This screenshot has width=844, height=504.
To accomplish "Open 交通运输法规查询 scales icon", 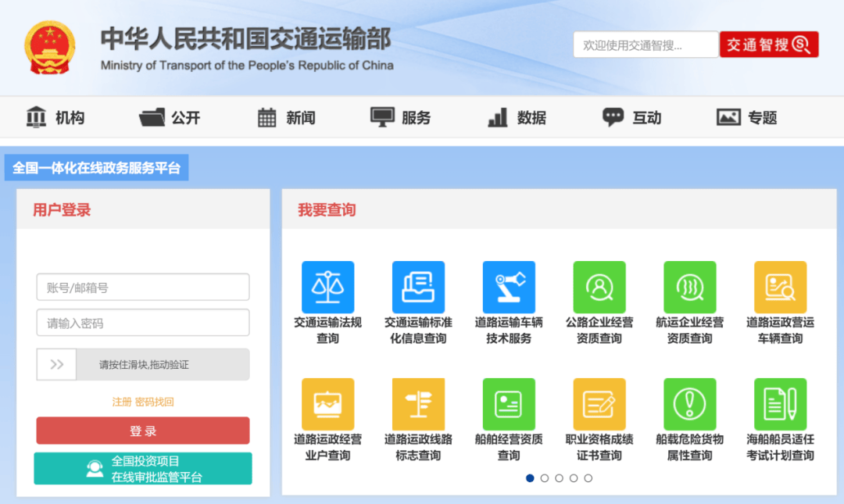I will click(327, 287).
